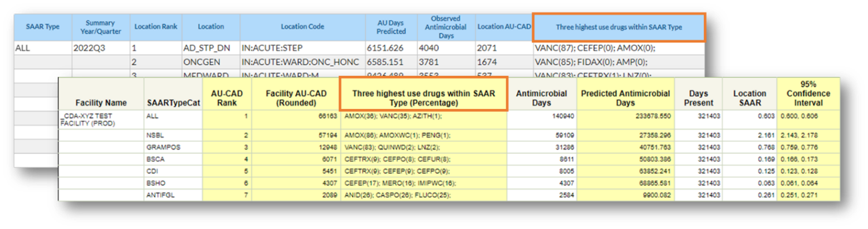Select the Days Present column header
The height and width of the screenshot is (229, 868).
tap(702, 98)
